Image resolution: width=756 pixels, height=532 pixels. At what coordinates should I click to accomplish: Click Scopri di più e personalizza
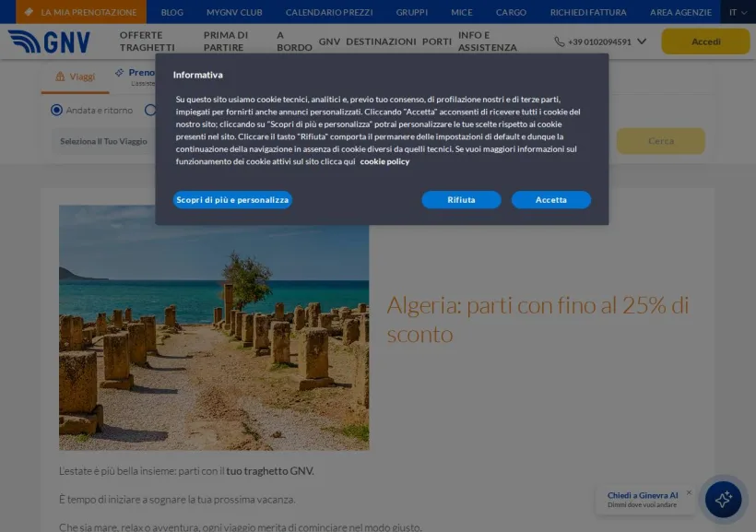point(232,200)
